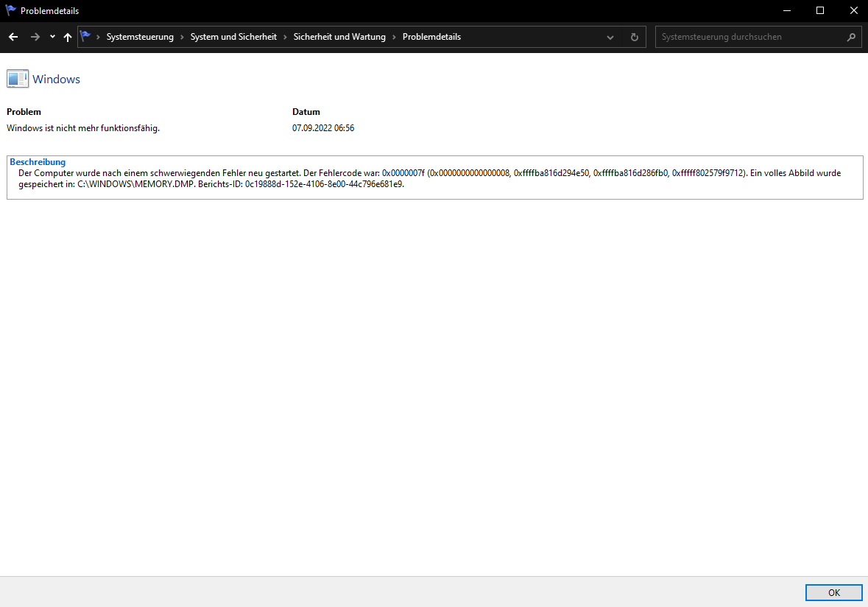Screen dimensions: 868x607
Task: Navigate to Sicherheit und Wartung breadcrumb
Action: click(x=339, y=37)
